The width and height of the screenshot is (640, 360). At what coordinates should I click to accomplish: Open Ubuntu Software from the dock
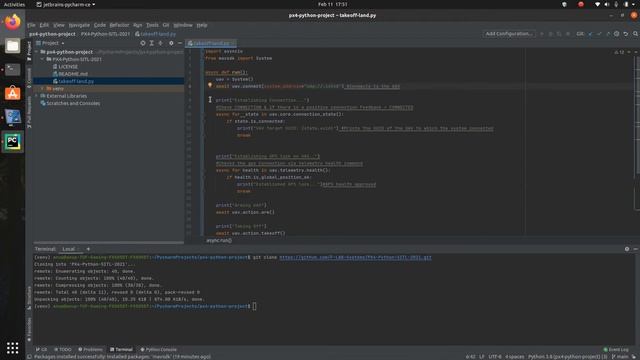tap(13, 93)
